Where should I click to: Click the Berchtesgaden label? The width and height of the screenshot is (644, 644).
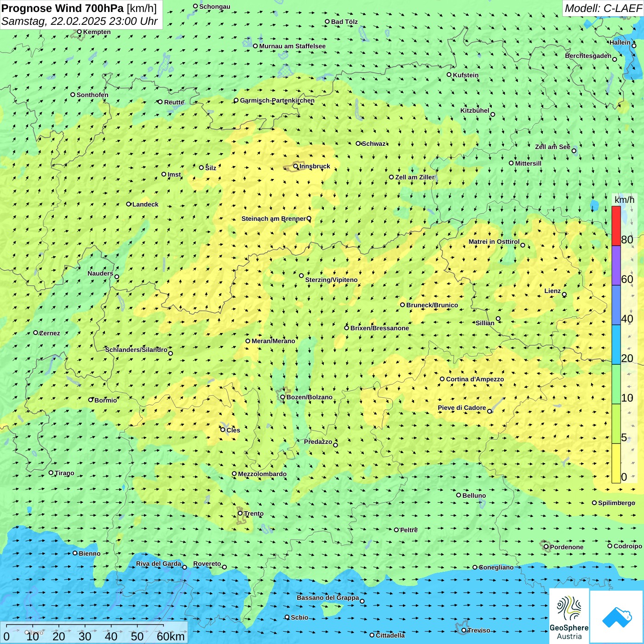[x=588, y=56]
